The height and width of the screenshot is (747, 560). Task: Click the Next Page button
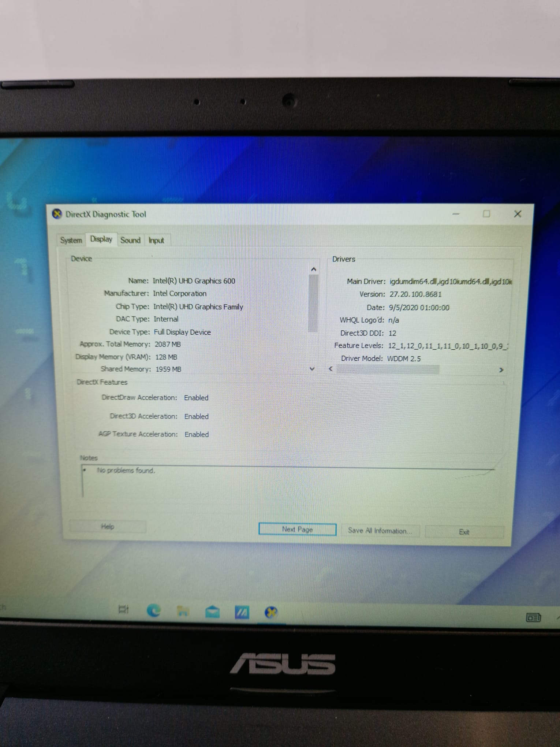pos(297,529)
